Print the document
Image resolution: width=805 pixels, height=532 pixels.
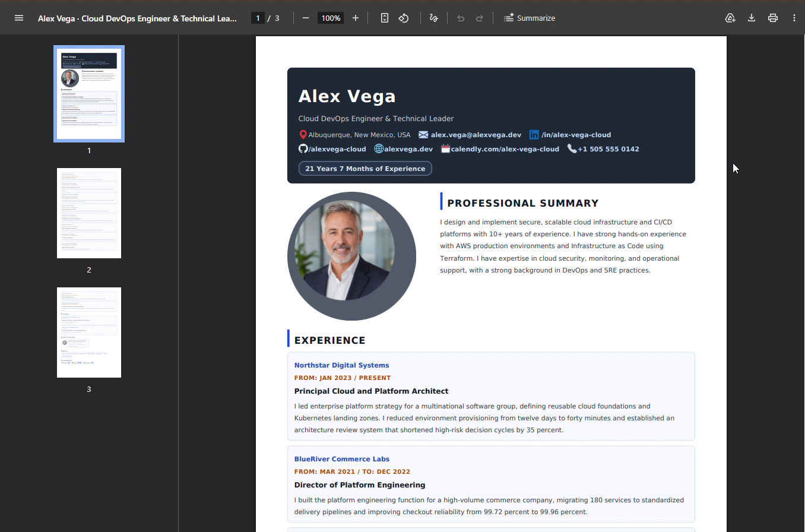pos(773,18)
